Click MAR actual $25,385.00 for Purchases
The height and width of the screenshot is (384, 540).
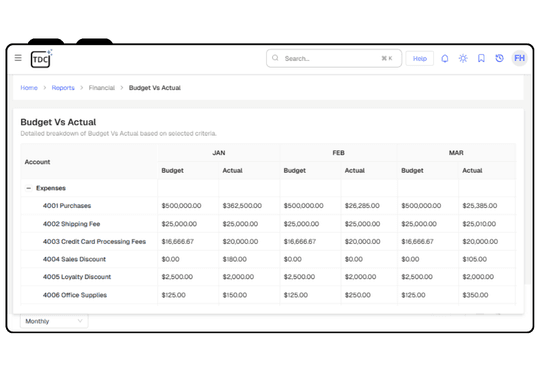point(480,206)
